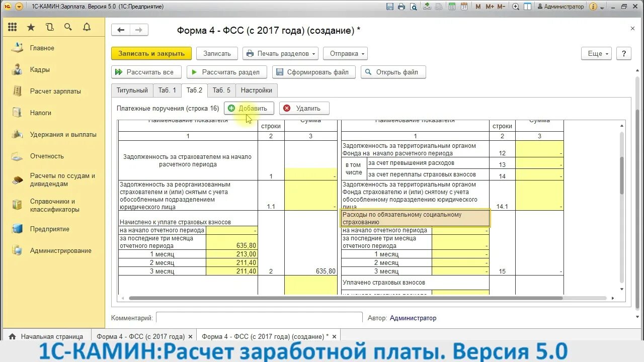Click the M+ memory add button
644x362 pixels.
490,7
